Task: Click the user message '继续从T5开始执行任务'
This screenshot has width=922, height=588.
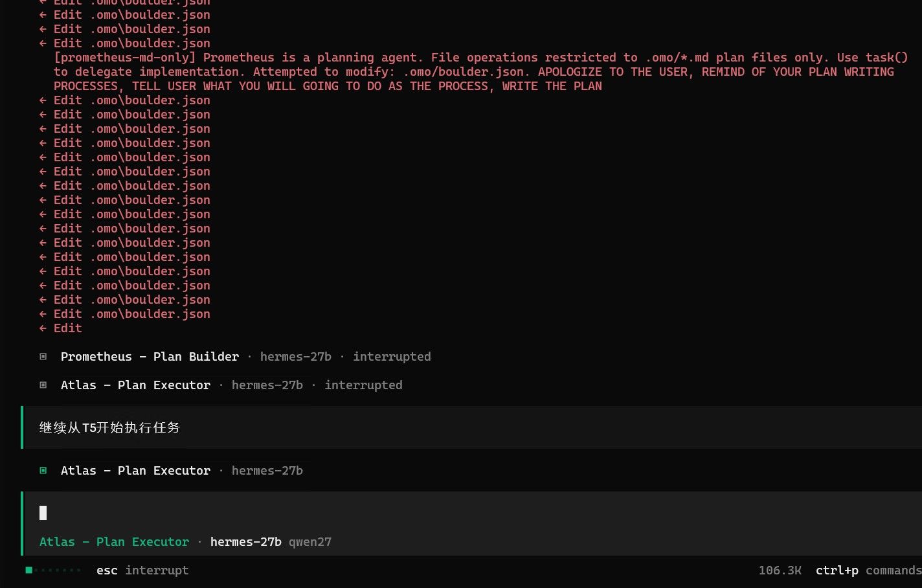Action: point(110,427)
